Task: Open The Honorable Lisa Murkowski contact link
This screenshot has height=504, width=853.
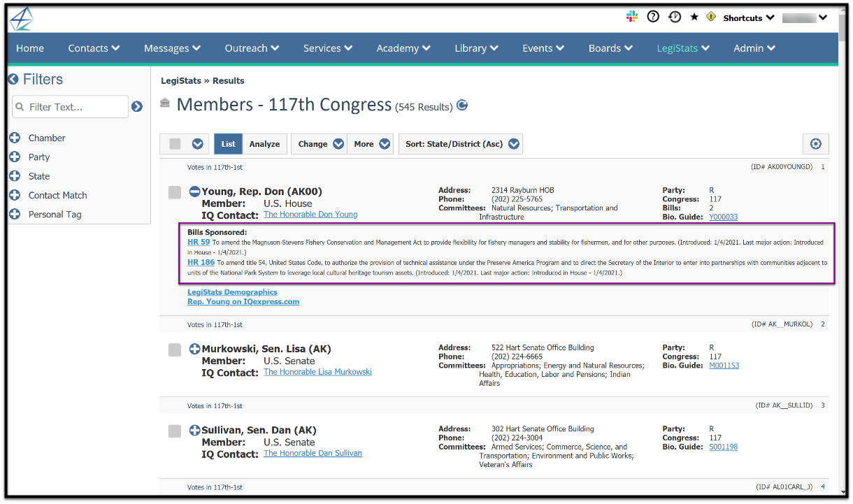Action: tap(317, 372)
